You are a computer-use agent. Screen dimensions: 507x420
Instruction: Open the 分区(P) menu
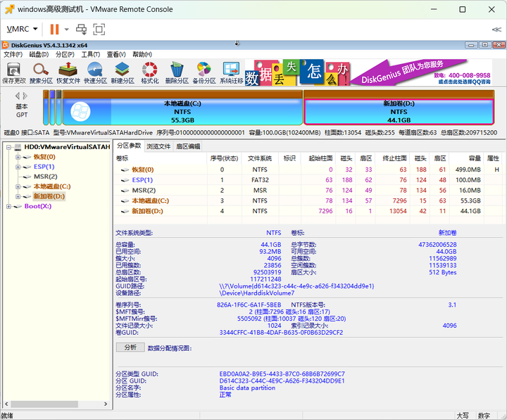(x=65, y=54)
